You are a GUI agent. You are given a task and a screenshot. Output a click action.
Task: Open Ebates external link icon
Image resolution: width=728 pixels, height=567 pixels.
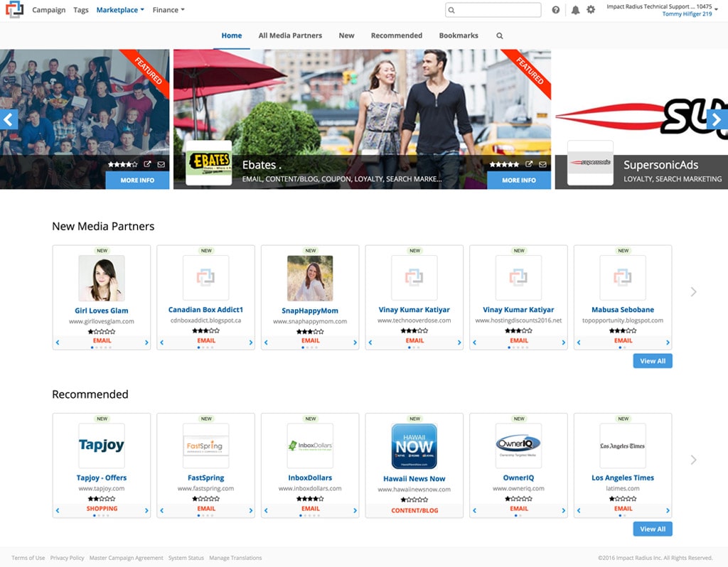tap(528, 164)
